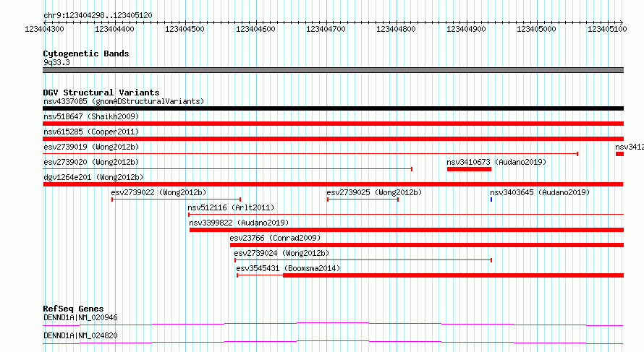Viewport: 644px width, 352px height.
Task: Select esv2739019 (Wong2012b) label
Action: pyautogui.click(x=91, y=147)
